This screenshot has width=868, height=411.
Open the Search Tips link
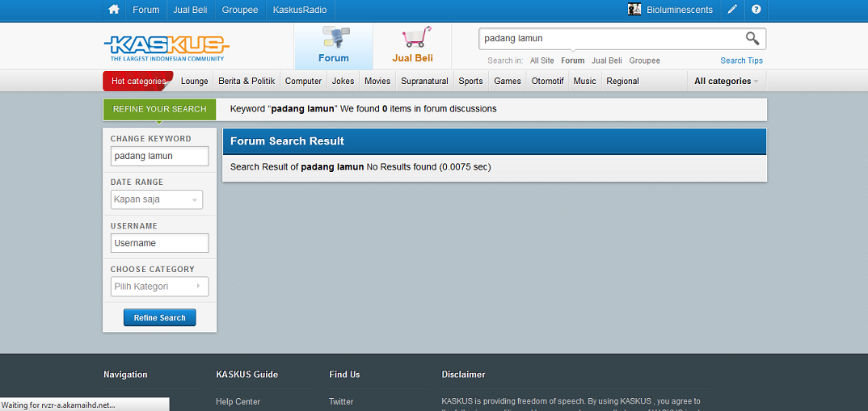tap(741, 61)
